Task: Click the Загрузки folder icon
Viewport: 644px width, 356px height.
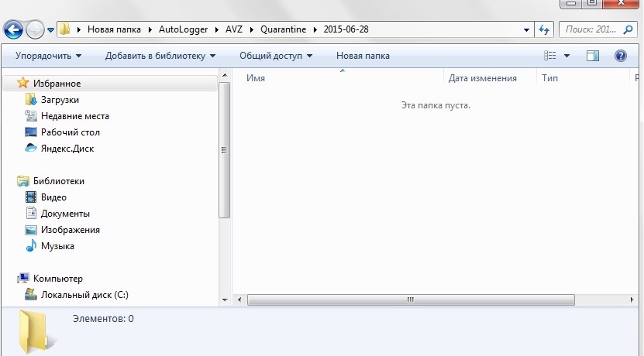Action: pos(31,100)
